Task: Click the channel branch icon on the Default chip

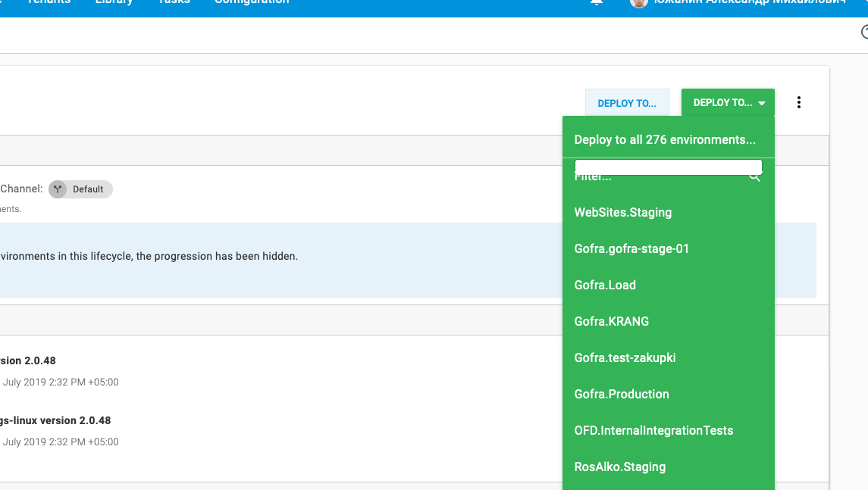Action: [x=57, y=189]
